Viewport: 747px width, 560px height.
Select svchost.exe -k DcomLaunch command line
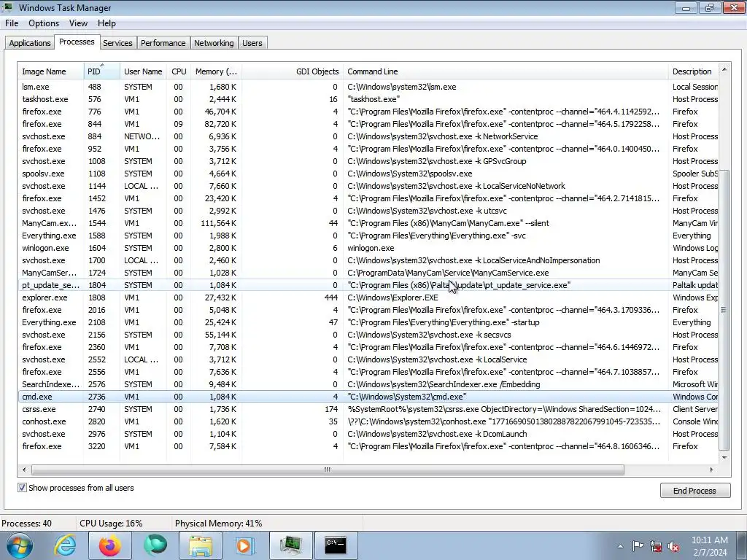(438, 434)
